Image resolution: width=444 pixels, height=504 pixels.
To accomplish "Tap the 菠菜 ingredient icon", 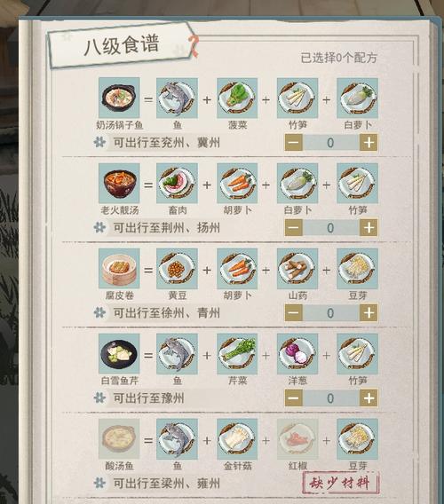I will coord(237,98).
